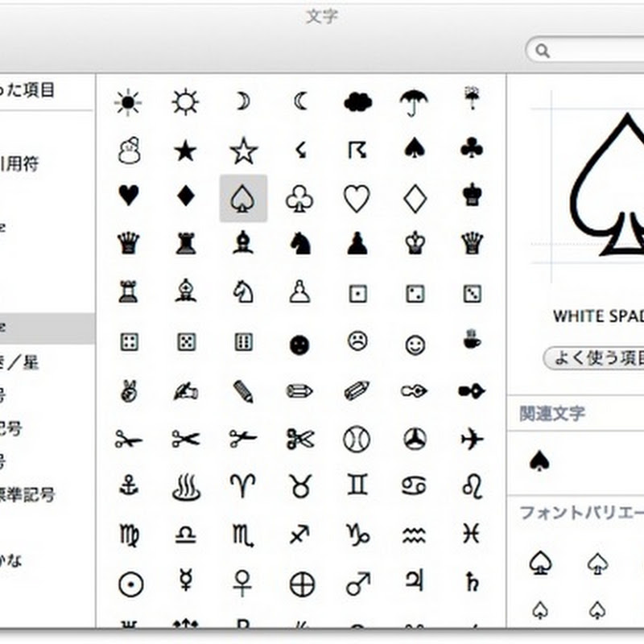Pick the hot beverage cup symbol
Viewport: 644px width, 644px height.
(x=472, y=339)
